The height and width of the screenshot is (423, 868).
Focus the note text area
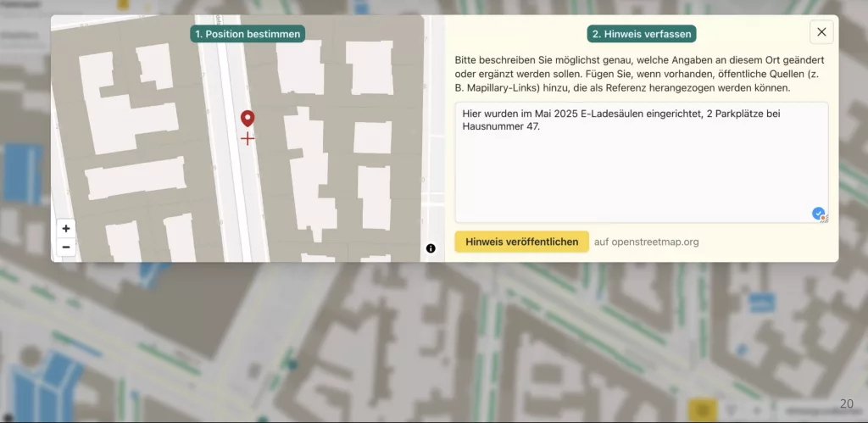[642, 162]
